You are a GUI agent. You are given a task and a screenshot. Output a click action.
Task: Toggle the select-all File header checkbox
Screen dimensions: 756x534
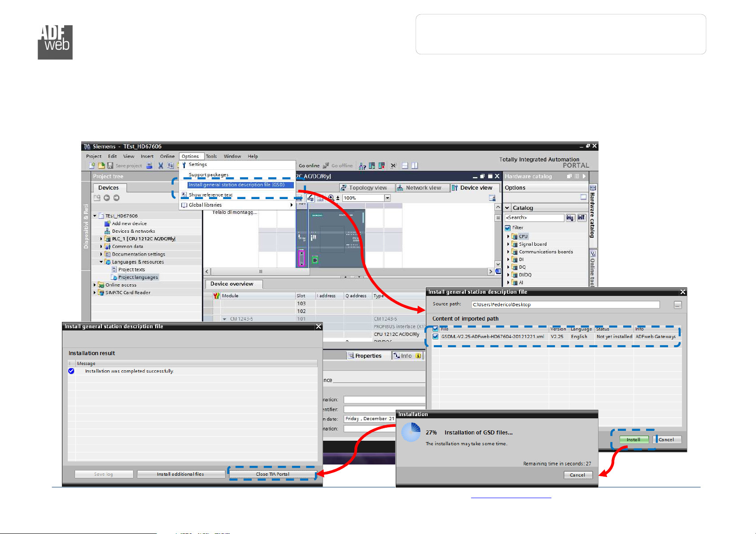(x=435, y=329)
